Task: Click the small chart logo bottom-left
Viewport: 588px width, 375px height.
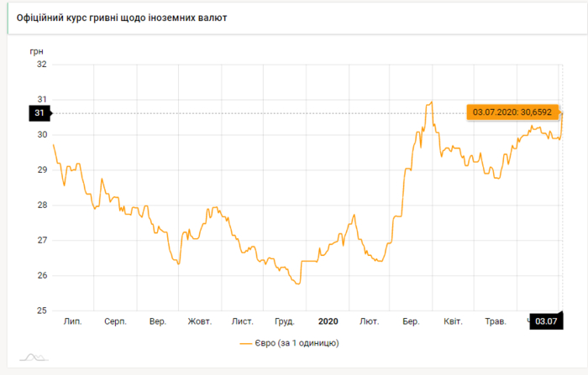Action: tap(34, 357)
